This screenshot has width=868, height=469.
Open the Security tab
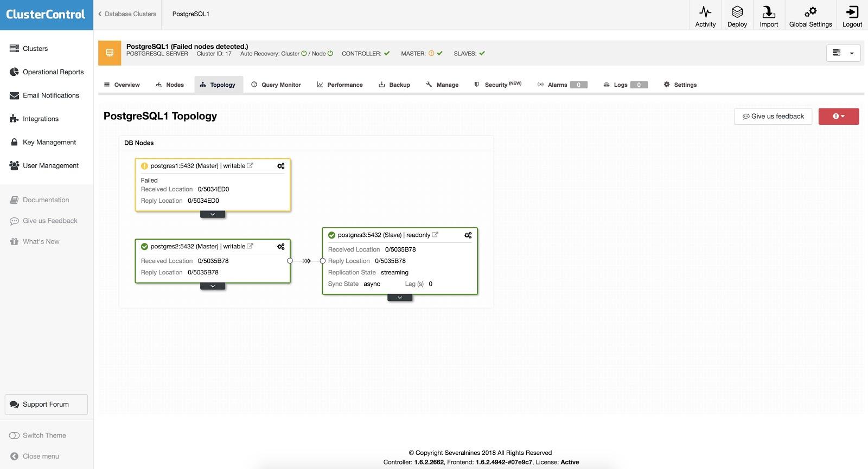tap(497, 85)
